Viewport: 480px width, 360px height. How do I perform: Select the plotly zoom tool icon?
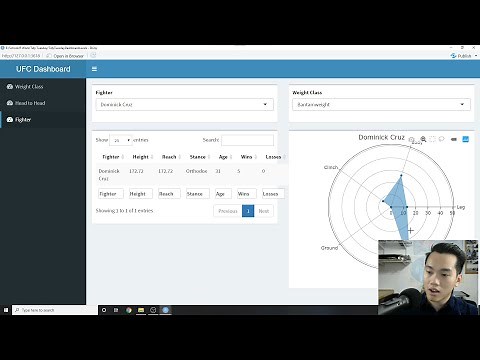pyautogui.click(x=423, y=139)
